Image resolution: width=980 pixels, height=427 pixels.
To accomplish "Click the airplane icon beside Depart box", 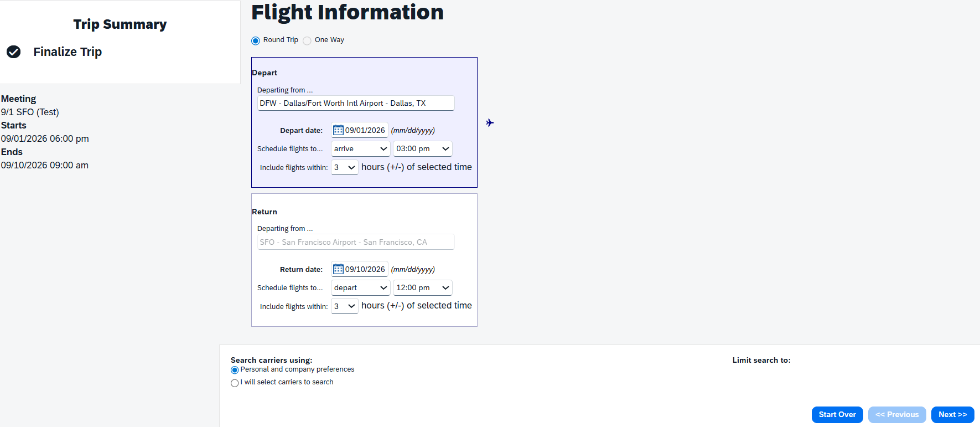I will [x=490, y=122].
